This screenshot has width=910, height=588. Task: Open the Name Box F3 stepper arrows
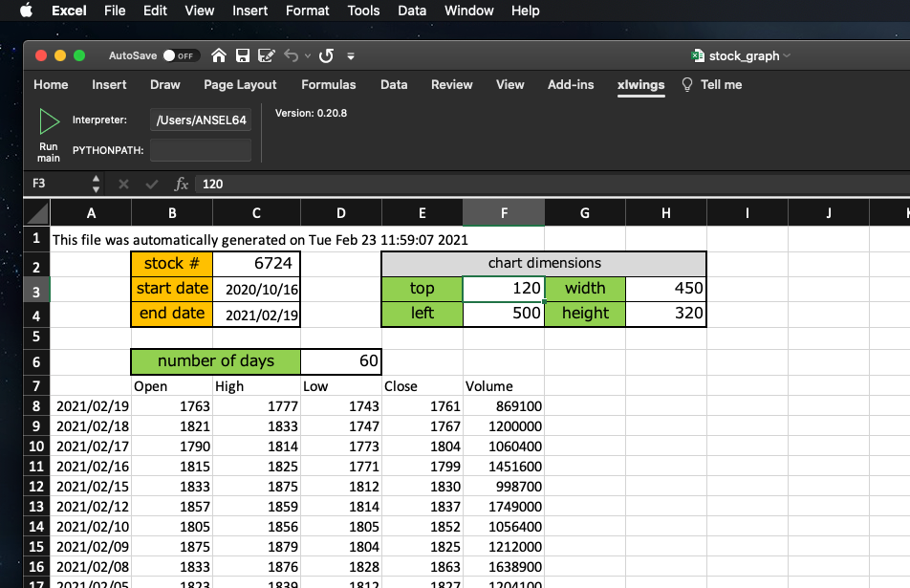click(x=96, y=184)
